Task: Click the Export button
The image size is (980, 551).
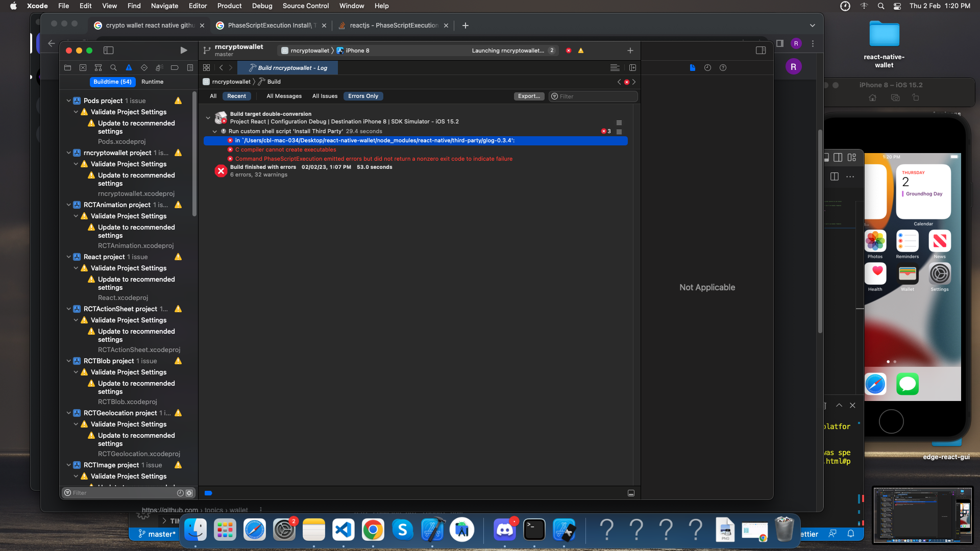Action: (528, 96)
